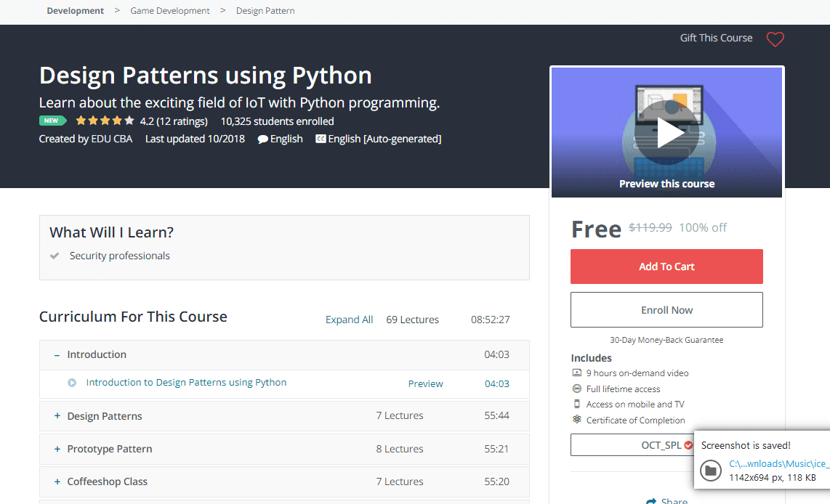The height and width of the screenshot is (504, 830).
Task: Click the Certificate of Completion icon
Action: [577, 420]
